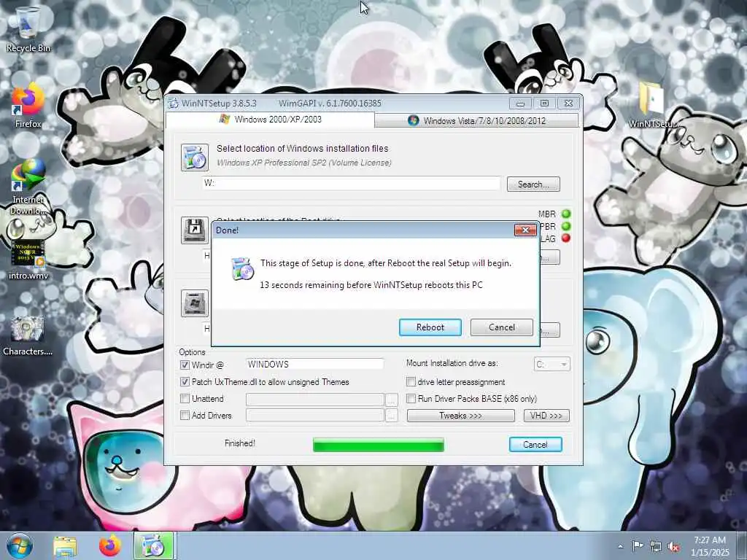
Task: Enable the Unattend checkbox
Action: click(185, 399)
